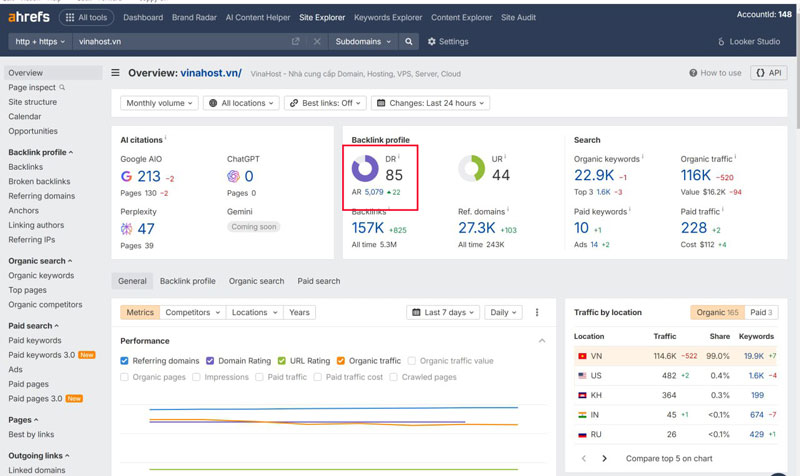Open the All locations filter

click(x=241, y=103)
